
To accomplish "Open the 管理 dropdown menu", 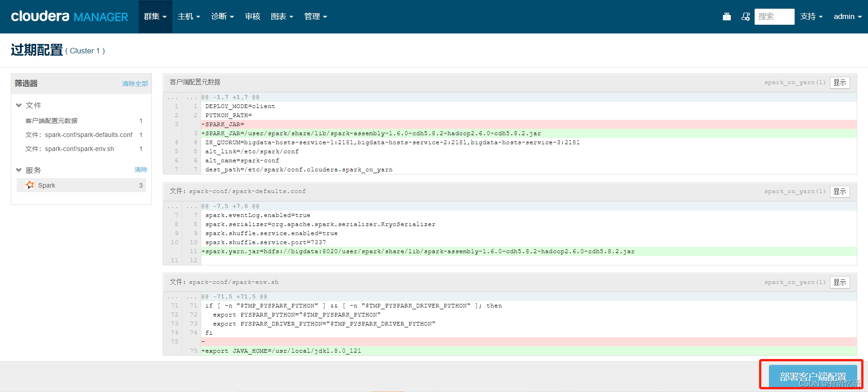I will coord(316,17).
